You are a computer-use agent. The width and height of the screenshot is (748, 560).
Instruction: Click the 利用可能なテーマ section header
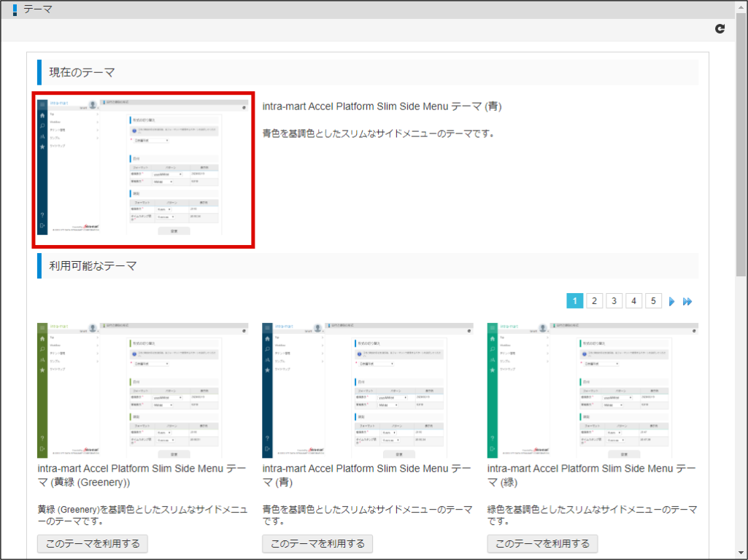(93, 266)
